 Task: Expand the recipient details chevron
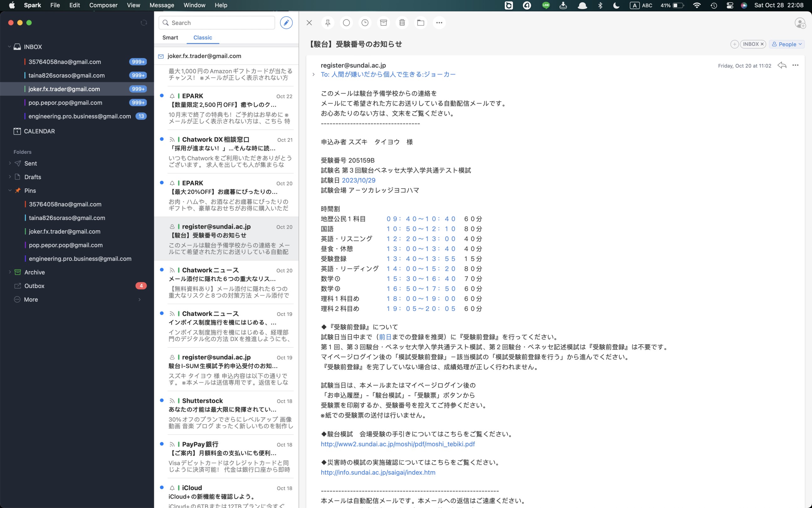pyautogui.click(x=313, y=75)
